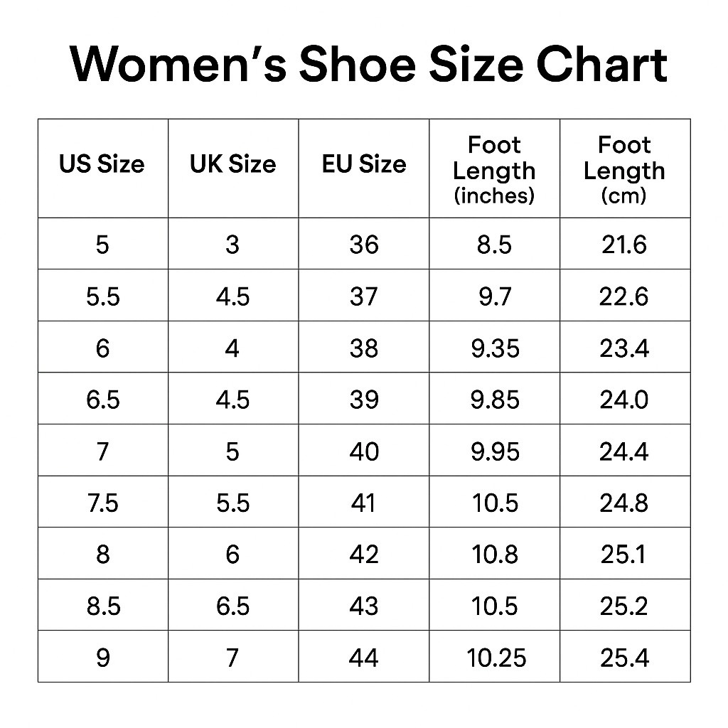Click the Foot Length (cm) header
Screen dimensions: 728x728
click(x=624, y=170)
